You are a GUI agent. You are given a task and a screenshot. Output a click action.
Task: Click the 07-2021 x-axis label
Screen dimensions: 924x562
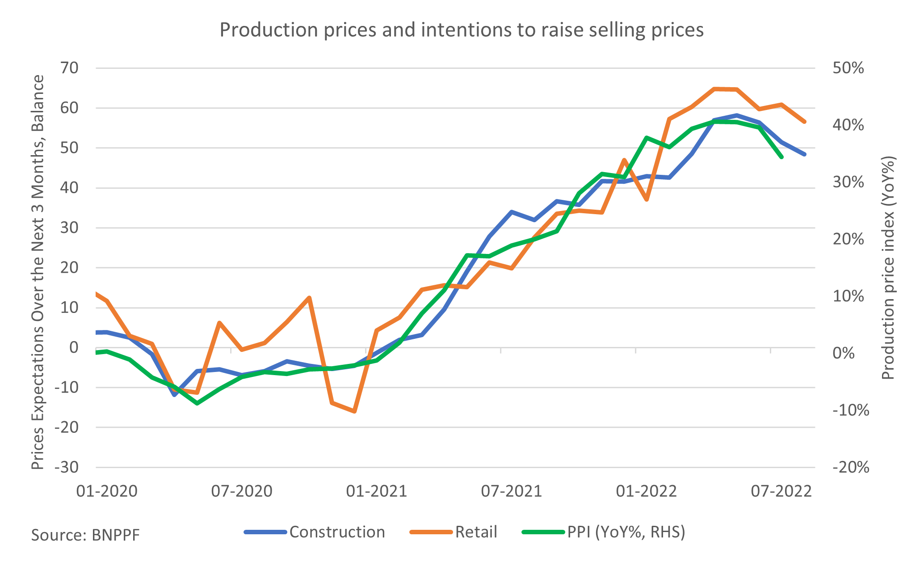pos(512,491)
